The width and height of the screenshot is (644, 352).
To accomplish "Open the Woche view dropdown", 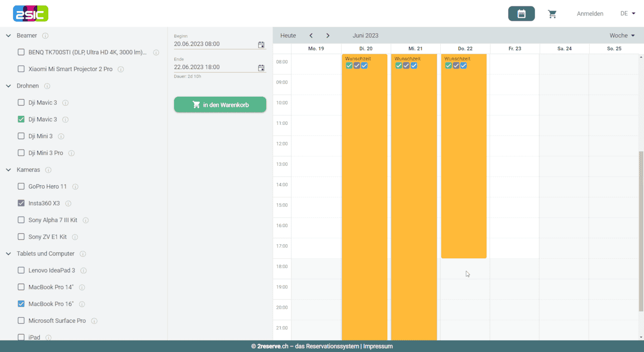I will (622, 36).
